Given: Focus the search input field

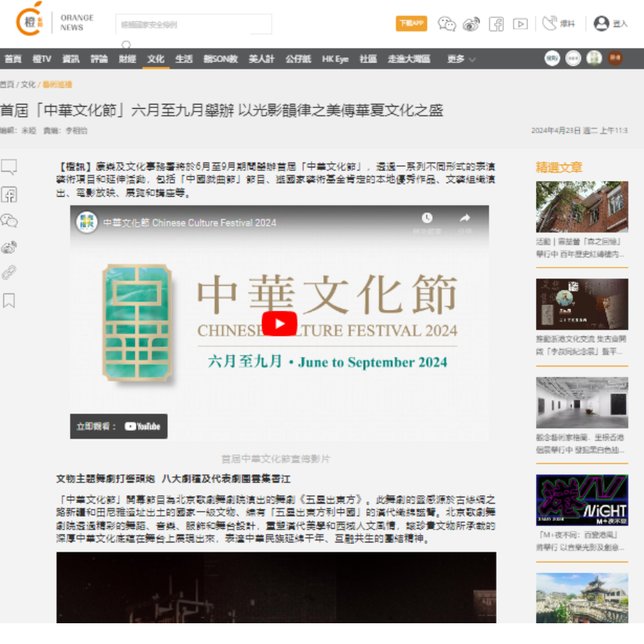Looking at the screenshot, I should [x=193, y=24].
